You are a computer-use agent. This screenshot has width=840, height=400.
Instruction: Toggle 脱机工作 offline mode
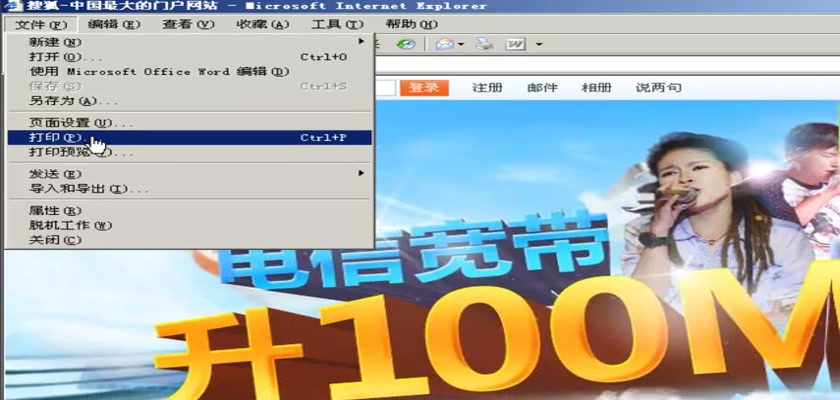click(190, 225)
